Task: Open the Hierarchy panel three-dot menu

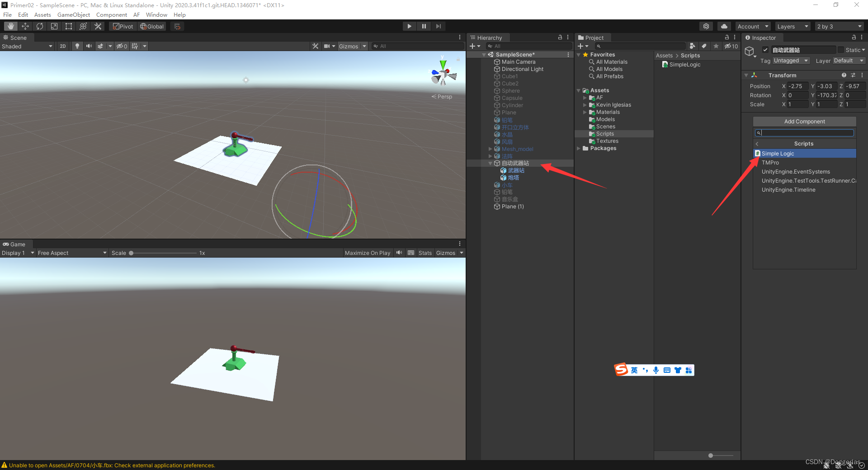Action: (568, 38)
